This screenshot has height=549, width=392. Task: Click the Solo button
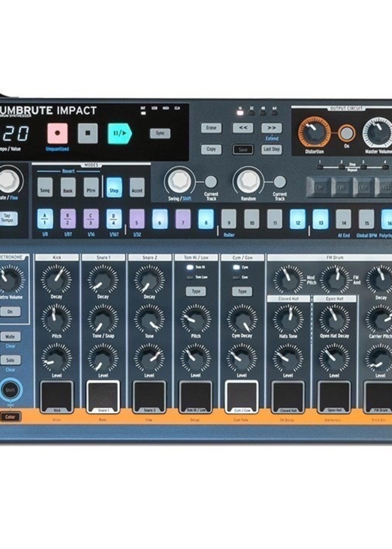coord(10,360)
